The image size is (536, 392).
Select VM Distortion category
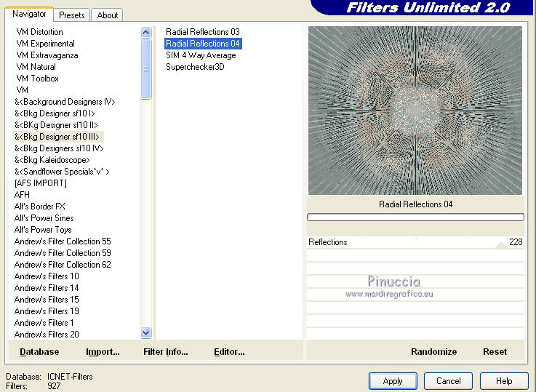(x=39, y=32)
